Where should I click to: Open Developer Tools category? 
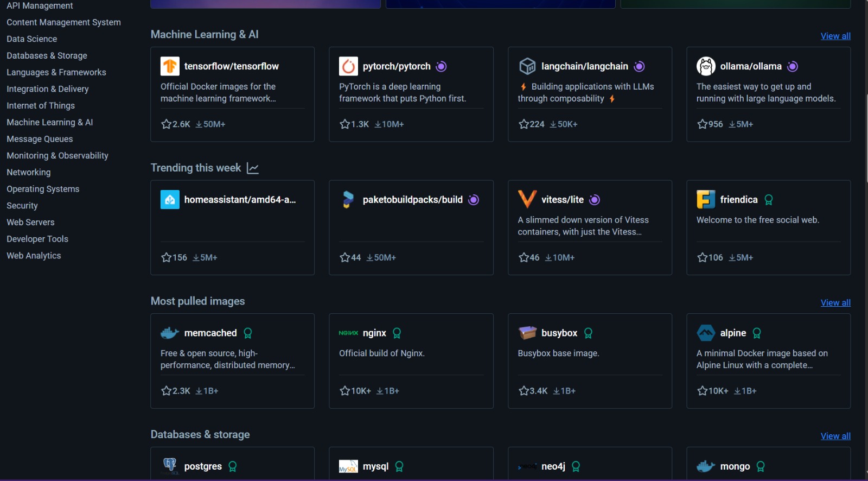[x=37, y=239]
